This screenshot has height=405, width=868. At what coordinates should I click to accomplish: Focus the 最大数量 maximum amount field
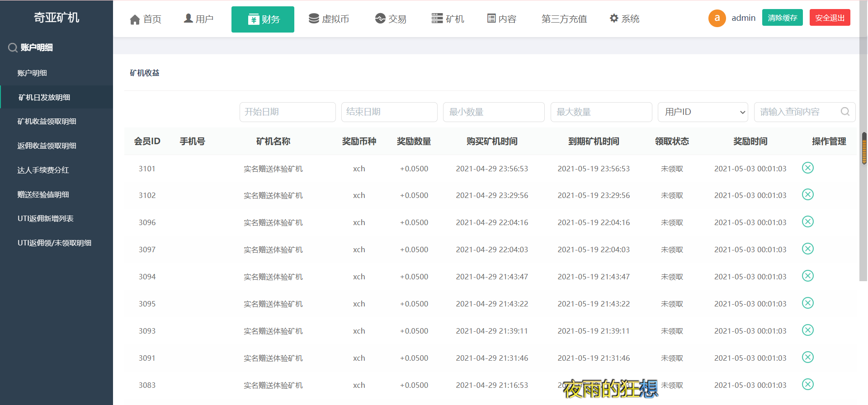601,112
